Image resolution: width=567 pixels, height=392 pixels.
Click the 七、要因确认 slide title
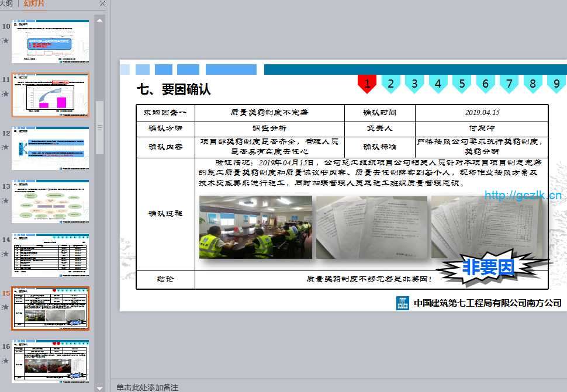click(174, 89)
